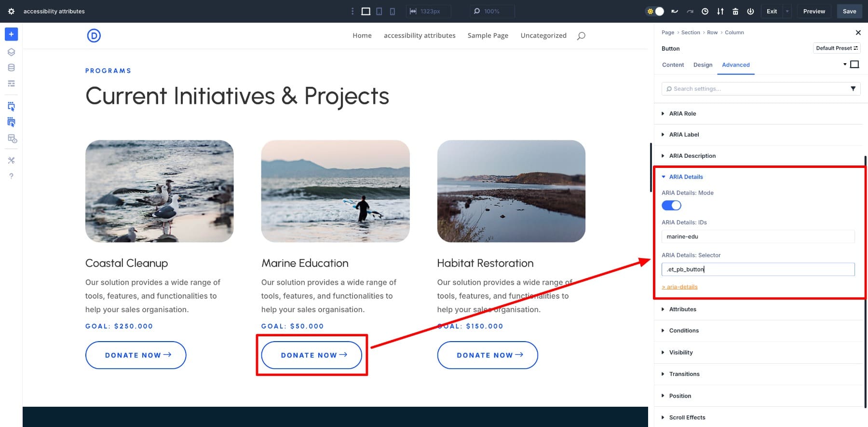The width and height of the screenshot is (868, 427).
Task: Switch to the Design tab
Action: tap(703, 65)
